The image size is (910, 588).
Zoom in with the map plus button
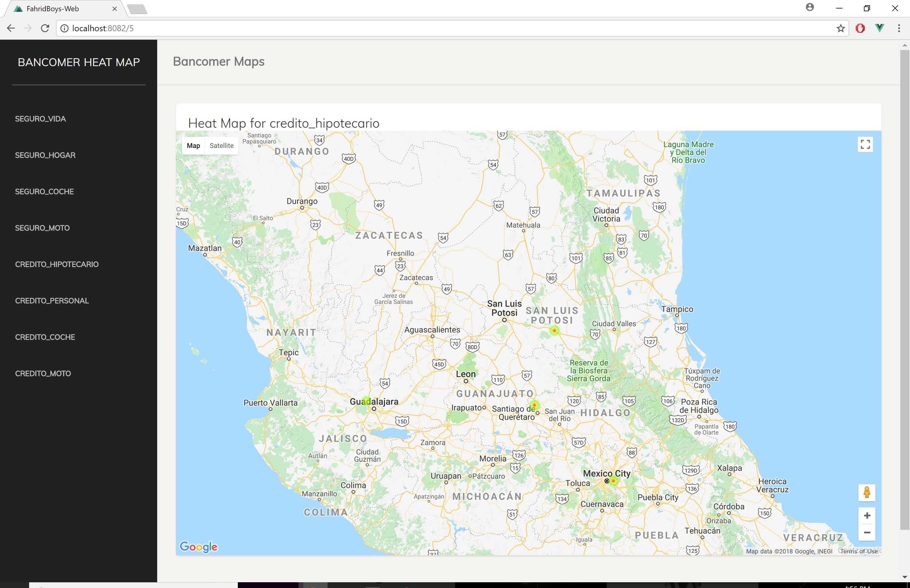click(x=867, y=516)
